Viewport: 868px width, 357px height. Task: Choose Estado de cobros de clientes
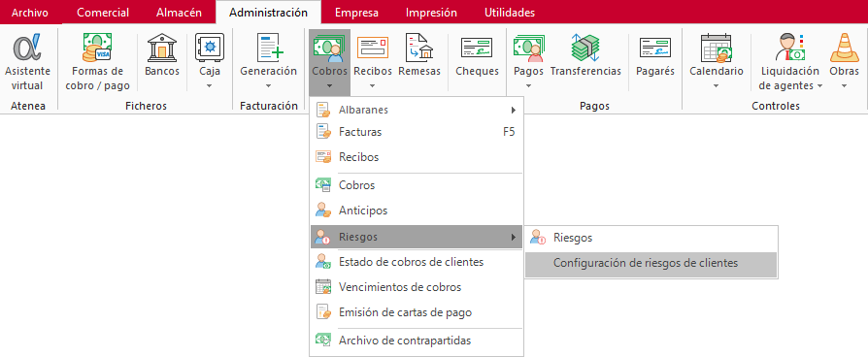417,262
